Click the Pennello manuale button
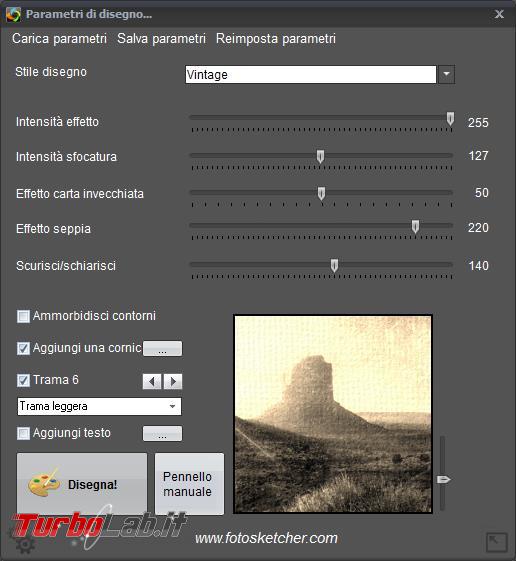The height and width of the screenshot is (561, 516). click(x=189, y=484)
